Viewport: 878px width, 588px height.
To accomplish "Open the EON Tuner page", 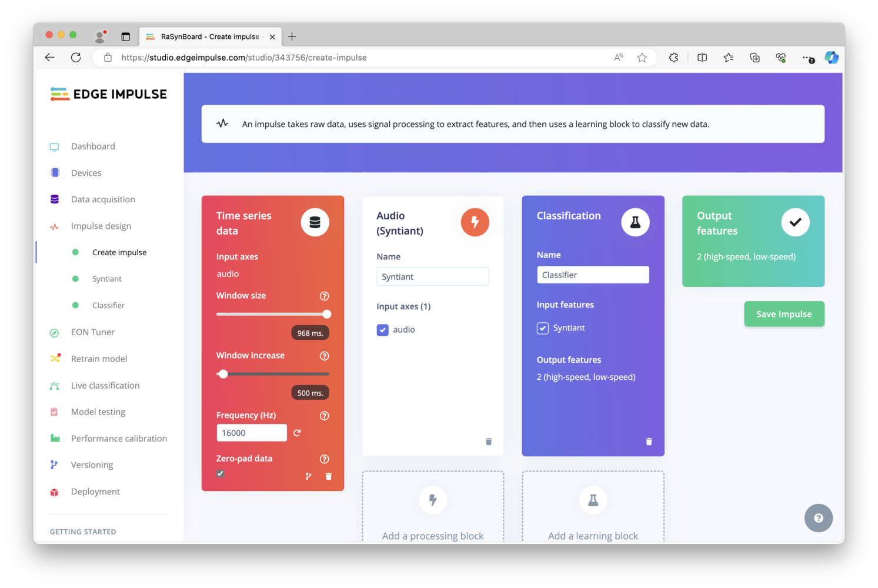I will pos(93,332).
